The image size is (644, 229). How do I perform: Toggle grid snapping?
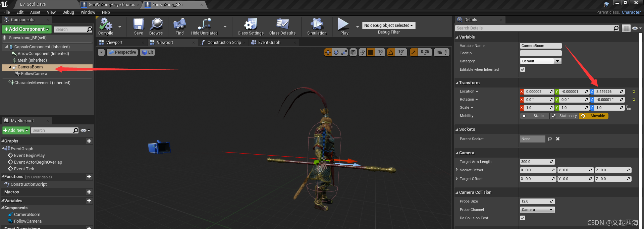(x=370, y=52)
